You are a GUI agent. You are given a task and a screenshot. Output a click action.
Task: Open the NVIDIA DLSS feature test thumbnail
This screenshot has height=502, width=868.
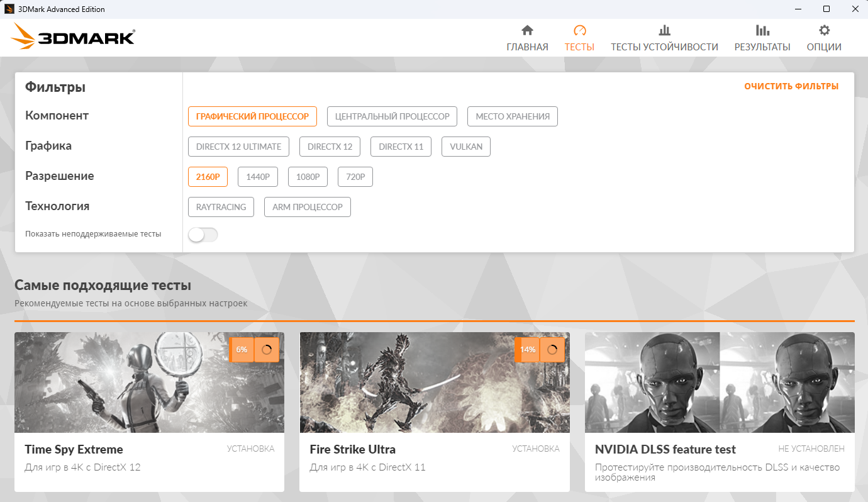coord(720,382)
